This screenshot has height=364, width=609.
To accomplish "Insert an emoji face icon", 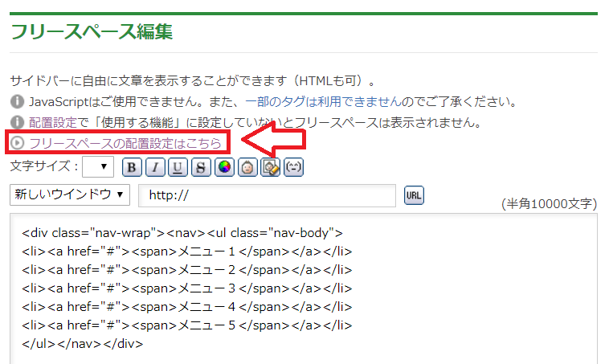I will [x=247, y=167].
